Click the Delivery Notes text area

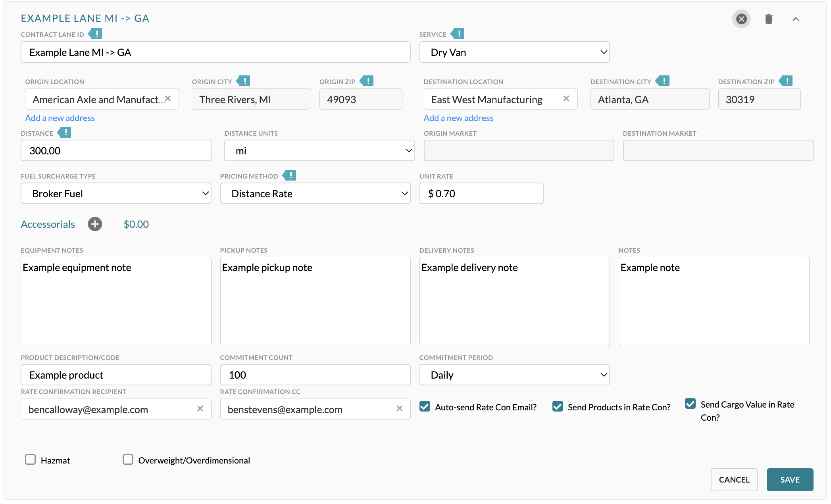[514, 302]
